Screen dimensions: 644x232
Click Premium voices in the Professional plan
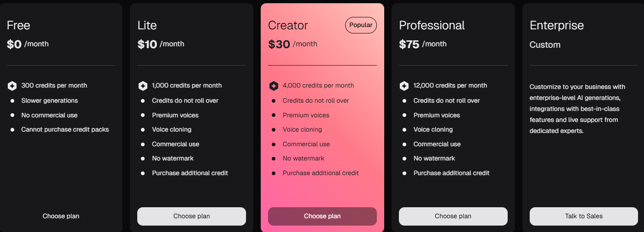[437, 115]
